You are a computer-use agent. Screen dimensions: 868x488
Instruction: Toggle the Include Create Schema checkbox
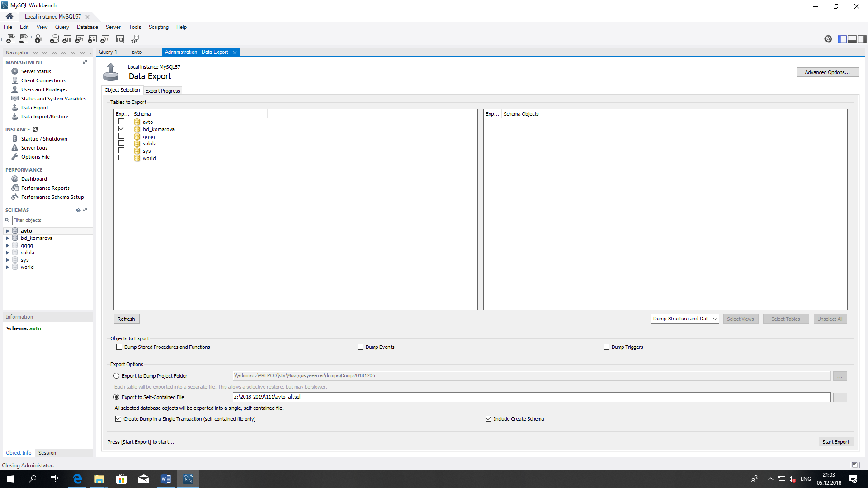tap(488, 419)
